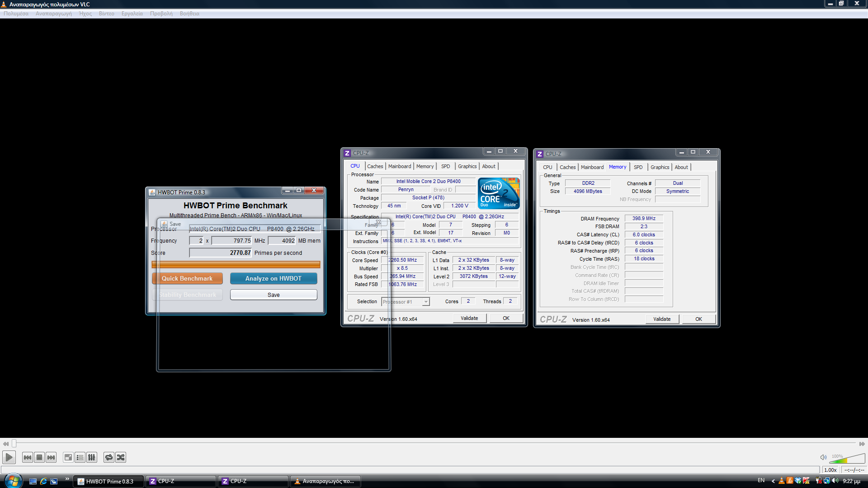Click the Score field showing 2770.87
This screenshot has width=868, height=488.
[220, 253]
